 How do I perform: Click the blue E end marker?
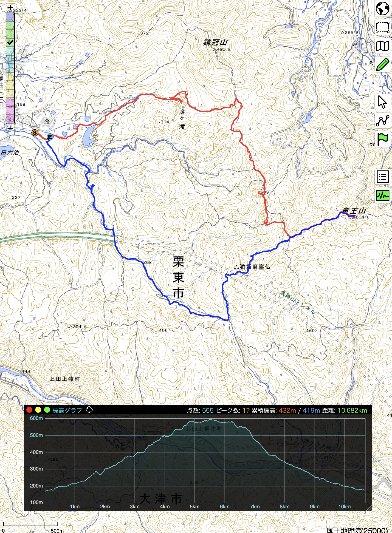tap(50, 137)
